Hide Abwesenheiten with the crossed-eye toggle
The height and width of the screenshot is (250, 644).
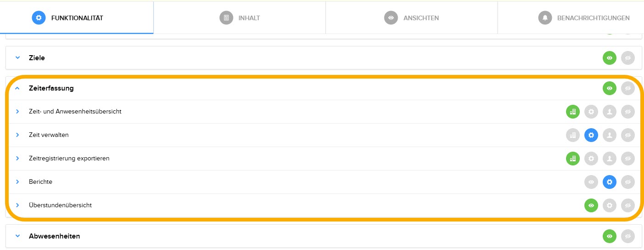pos(627,236)
